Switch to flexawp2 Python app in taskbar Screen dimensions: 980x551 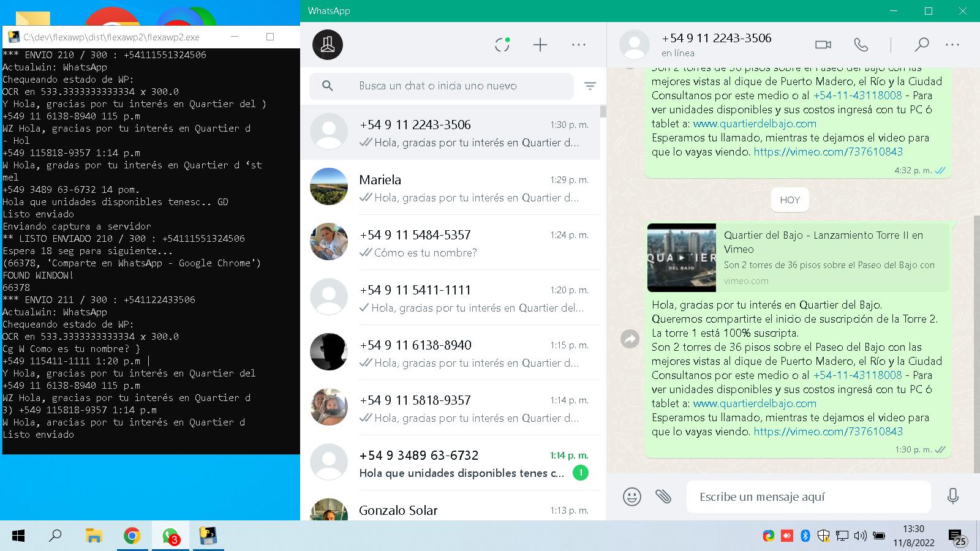pos(208,536)
